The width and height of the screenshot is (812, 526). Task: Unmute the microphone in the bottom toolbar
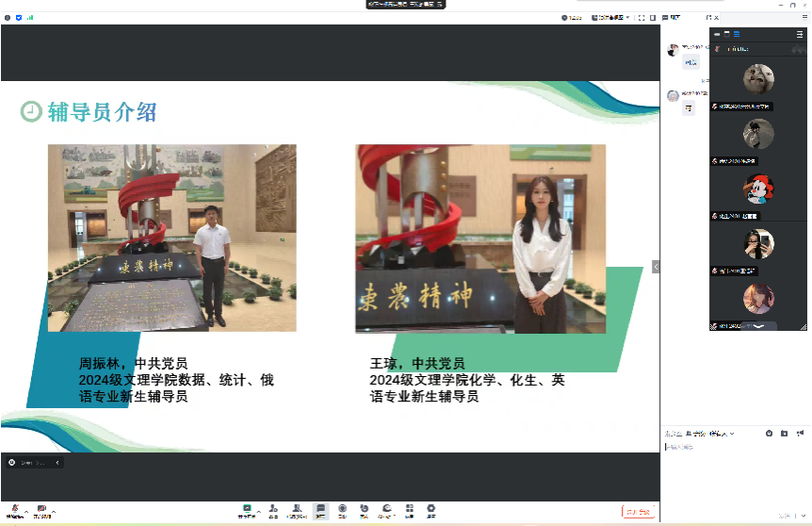(x=15, y=511)
